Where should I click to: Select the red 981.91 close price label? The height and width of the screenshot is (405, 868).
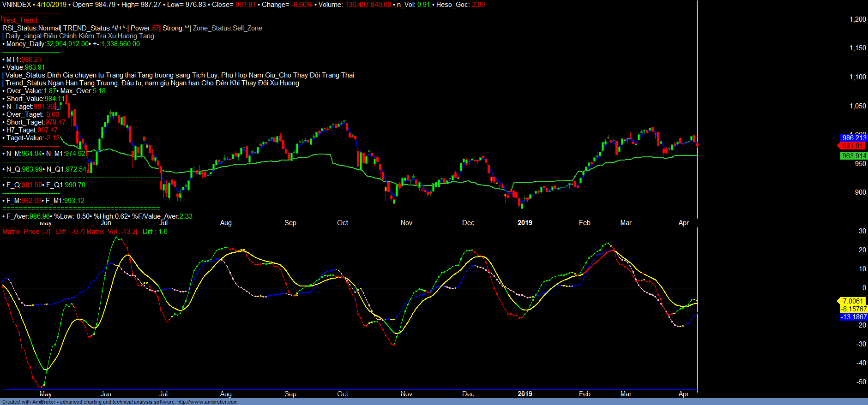pos(852,146)
